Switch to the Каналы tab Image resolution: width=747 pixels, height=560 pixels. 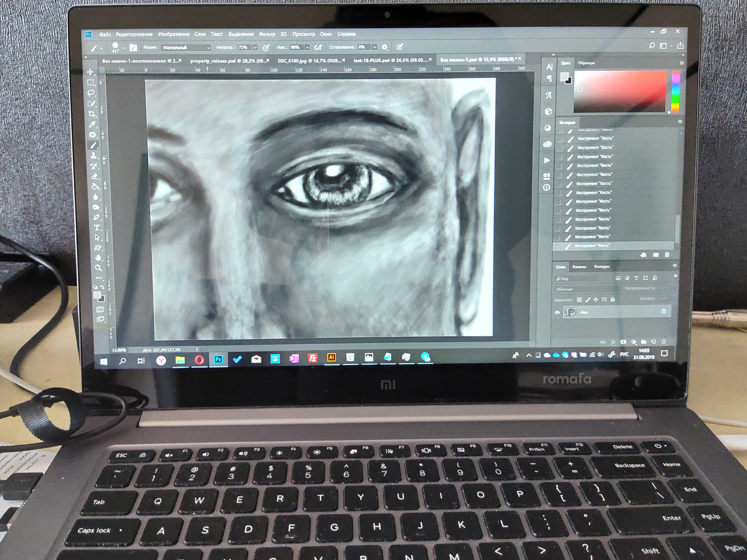coord(579,266)
